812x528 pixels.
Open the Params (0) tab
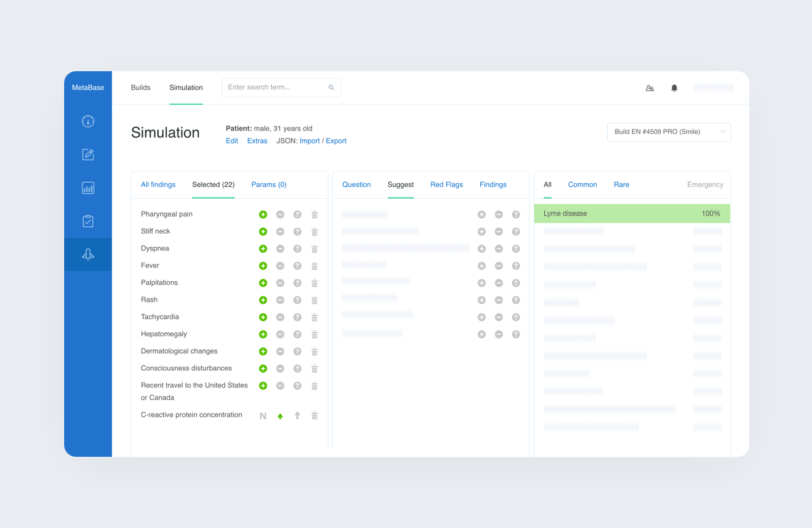click(269, 185)
